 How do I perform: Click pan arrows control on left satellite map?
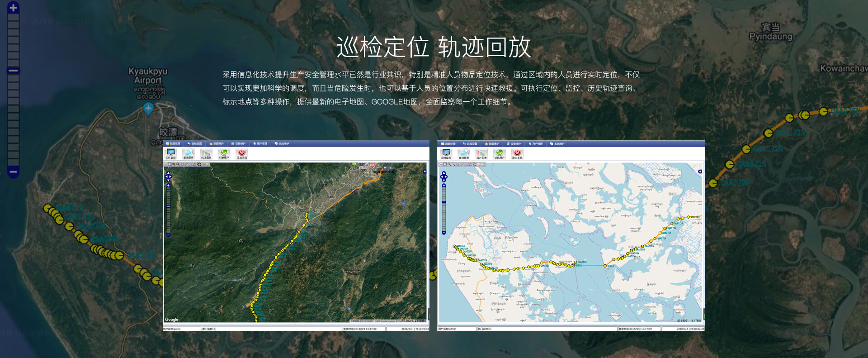pos(168,176)
